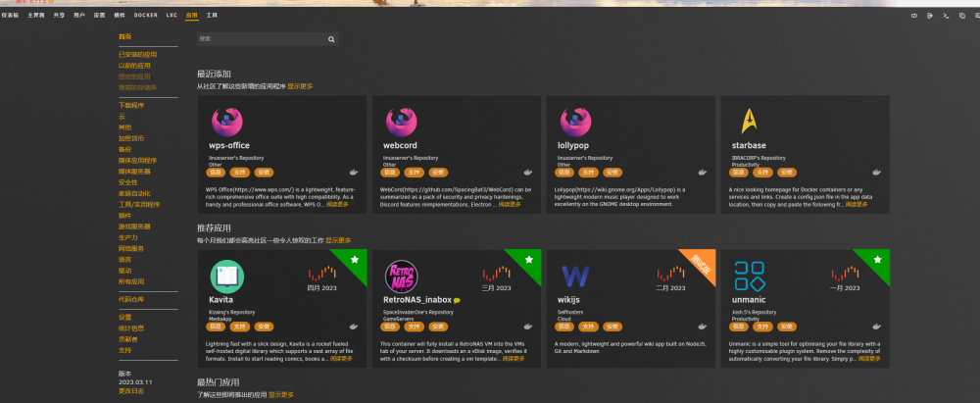Switch to the DOCKER tab
The image size is (980, 403).
pyautogui.click(x=146, y=15)
